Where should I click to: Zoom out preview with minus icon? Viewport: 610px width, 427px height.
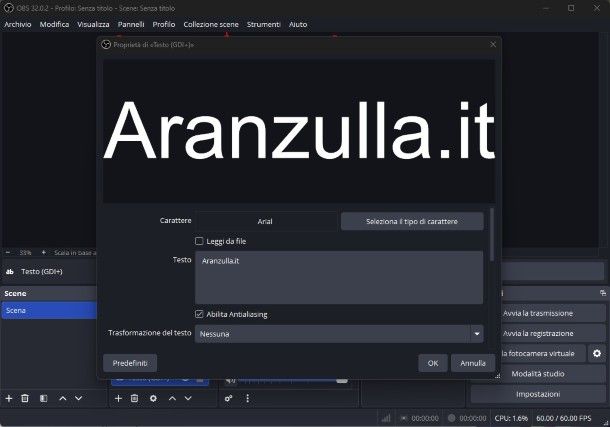click(7, 252)
